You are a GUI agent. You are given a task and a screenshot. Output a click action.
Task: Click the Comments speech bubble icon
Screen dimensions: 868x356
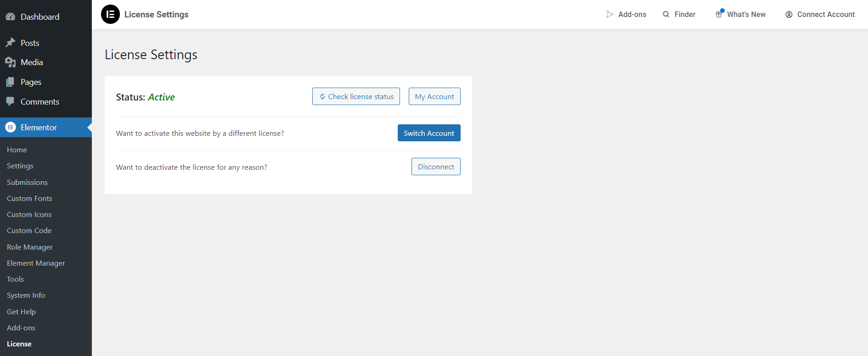[10, 101]
